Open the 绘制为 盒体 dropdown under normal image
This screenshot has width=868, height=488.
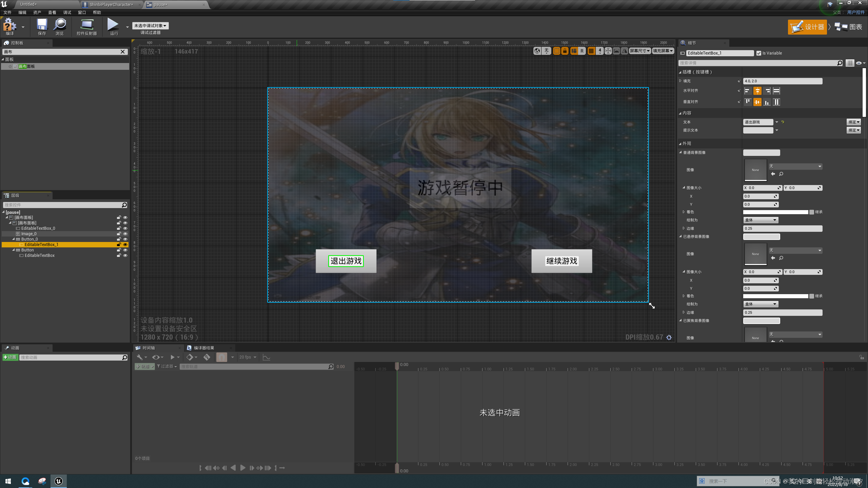tap(761, 220)
